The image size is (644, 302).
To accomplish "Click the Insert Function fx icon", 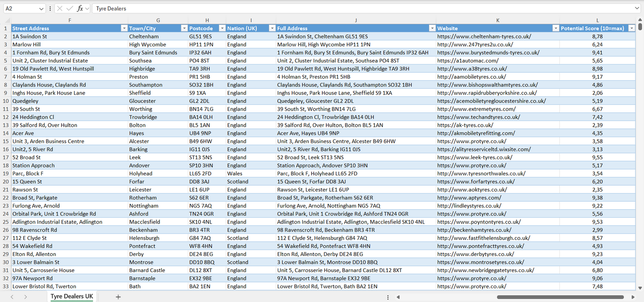I will (x=80, y=8).
